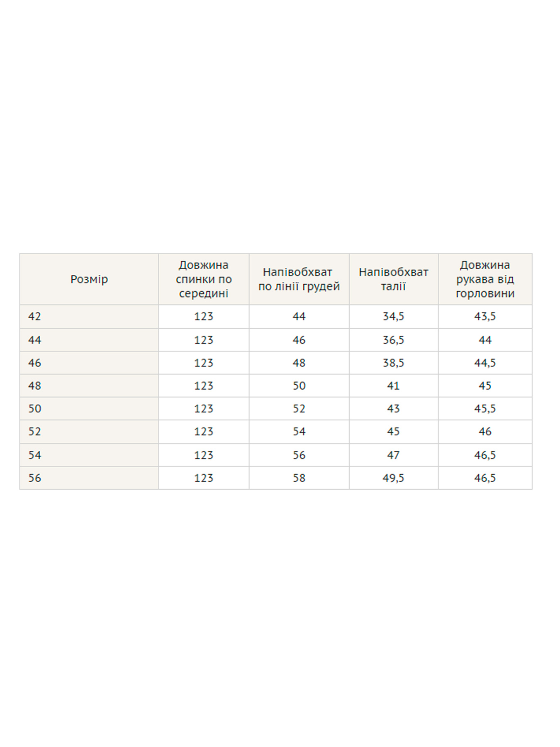Click the "Довжина рукава від горловини" header

coord(485,279)
